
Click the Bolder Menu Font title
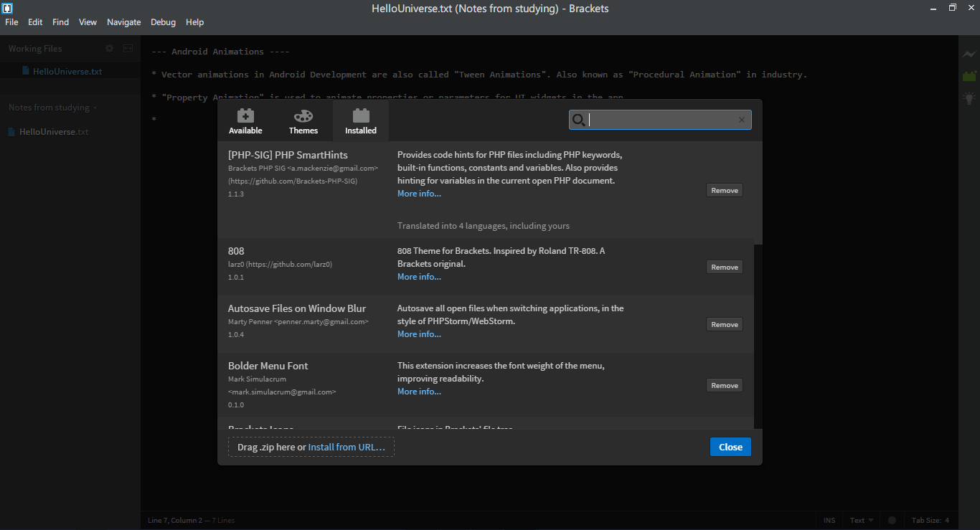268,366
